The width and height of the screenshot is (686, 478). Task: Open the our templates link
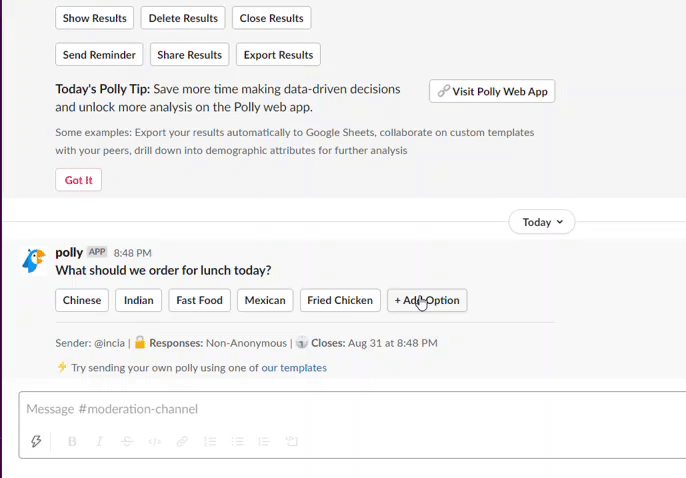click(x=294, y=367)
